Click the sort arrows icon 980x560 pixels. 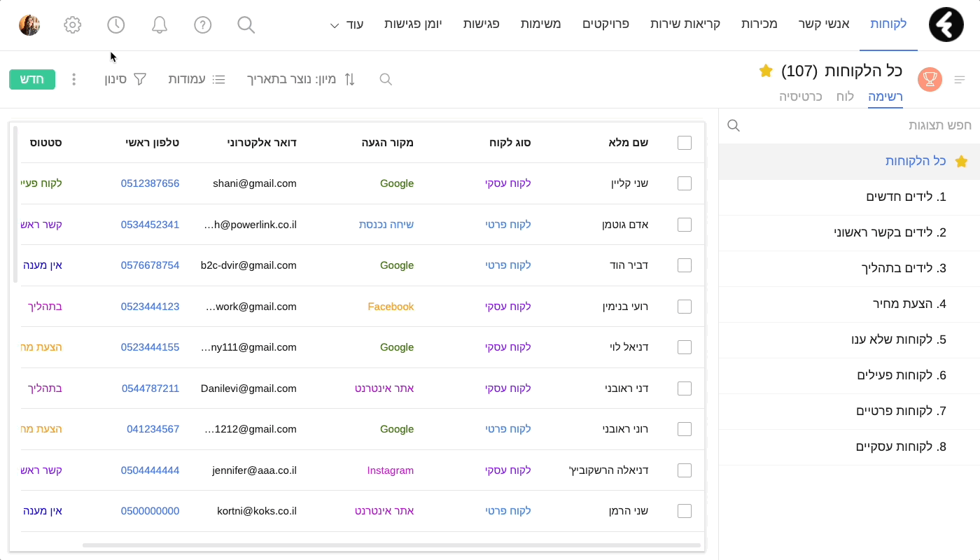pyautogui.click(x=349, y=79)
